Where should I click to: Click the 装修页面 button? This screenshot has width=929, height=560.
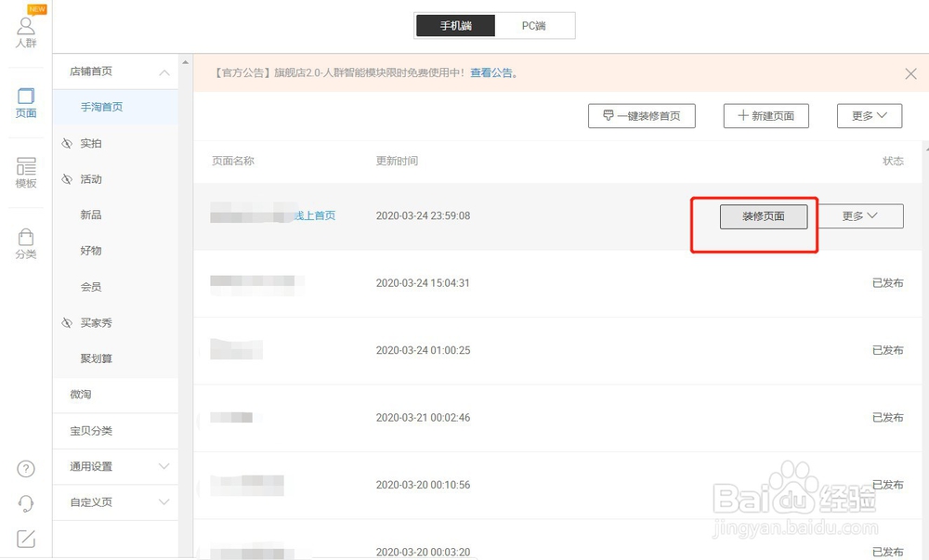[764, 216]
